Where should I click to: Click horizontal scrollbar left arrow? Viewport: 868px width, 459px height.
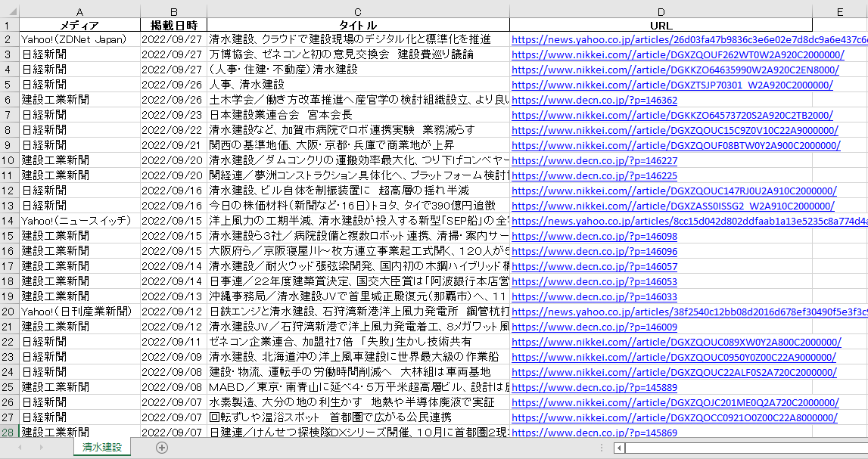620,448
